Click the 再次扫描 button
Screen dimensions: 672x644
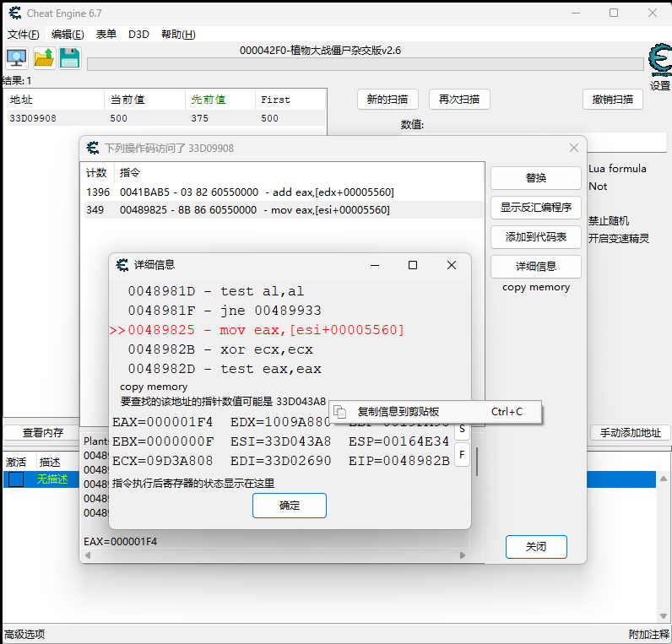pyautogui.click(x=459, y=100)
